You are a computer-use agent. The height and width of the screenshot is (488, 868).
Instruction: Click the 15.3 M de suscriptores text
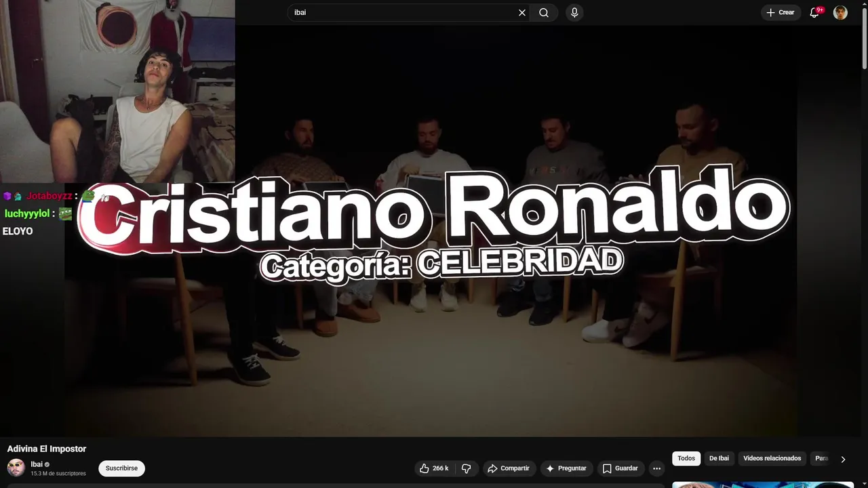coord(58,474)
